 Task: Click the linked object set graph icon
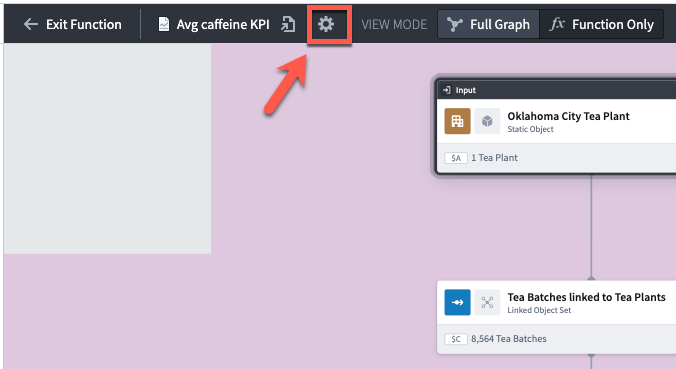coord(487,302)
